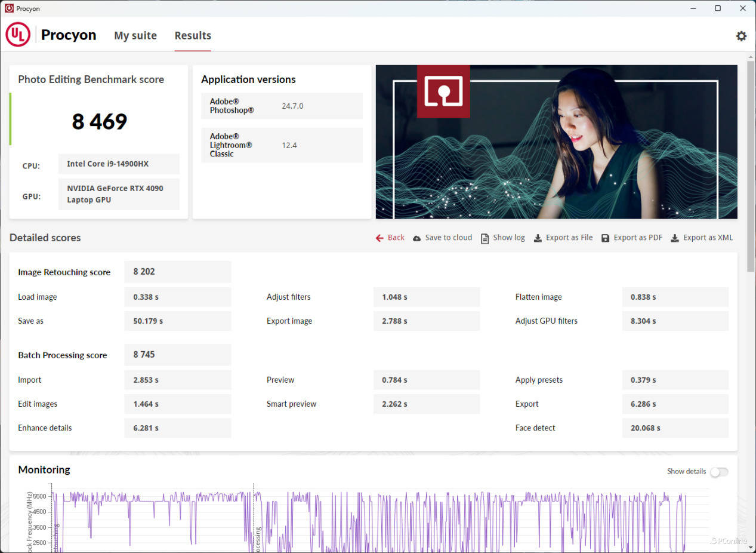Click the Save to cloud text
756x553 pixels.
tap(448, 238)
